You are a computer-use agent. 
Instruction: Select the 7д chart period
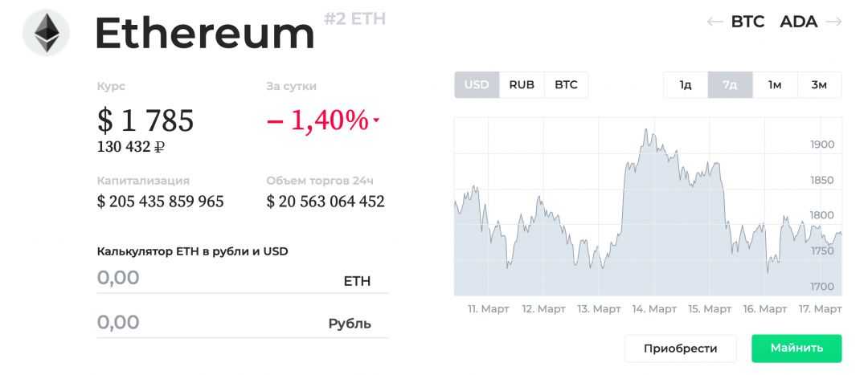[x=730, y=85]
